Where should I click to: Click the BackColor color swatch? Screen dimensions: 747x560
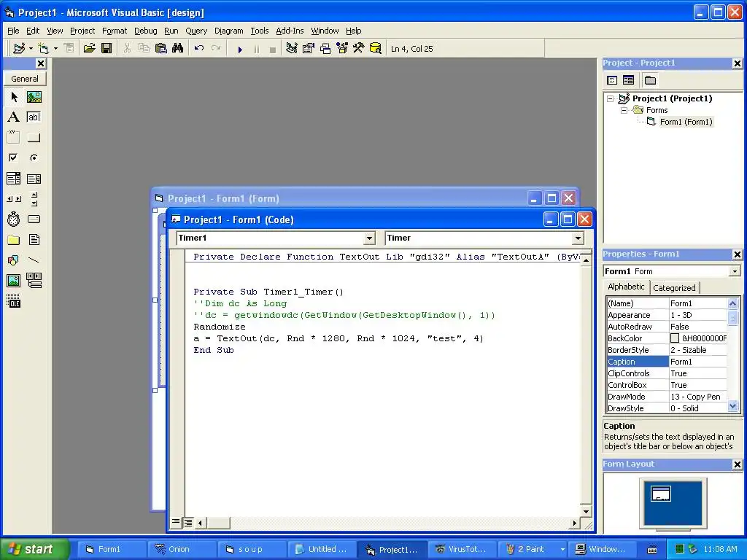pyautogui.click(x=675, y=338)
